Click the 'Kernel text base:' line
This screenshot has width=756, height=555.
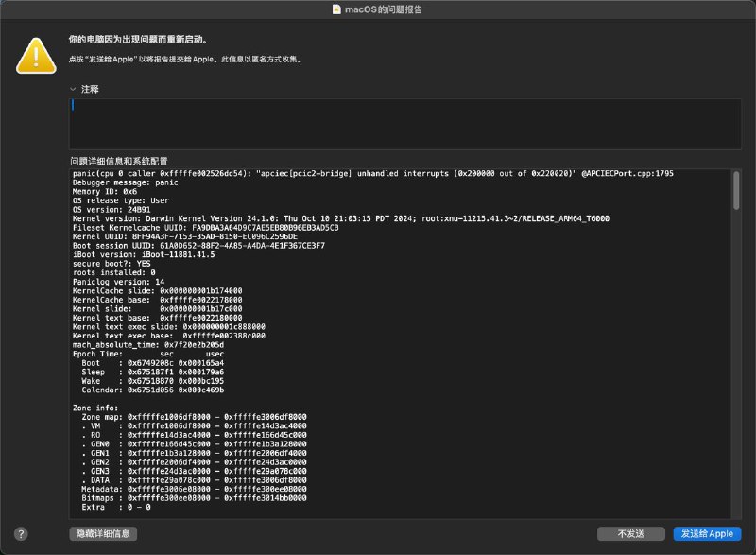click(x=157, y=318)
